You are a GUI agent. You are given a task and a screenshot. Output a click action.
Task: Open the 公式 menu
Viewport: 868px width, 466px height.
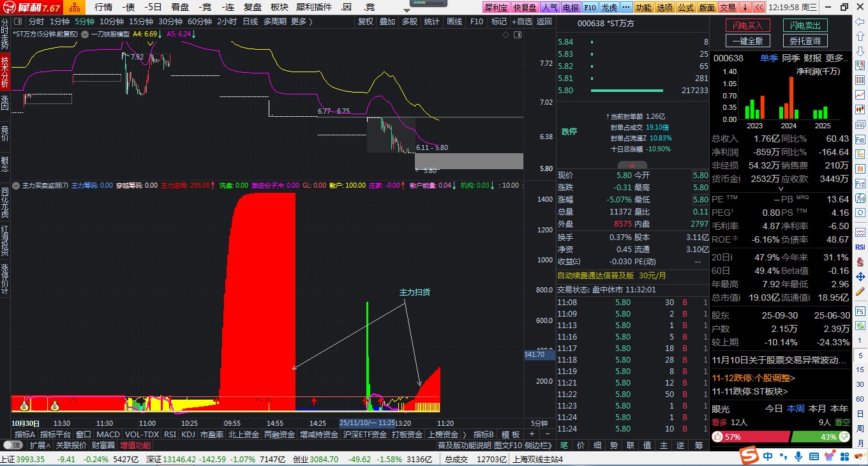click(x=685, y=8)
